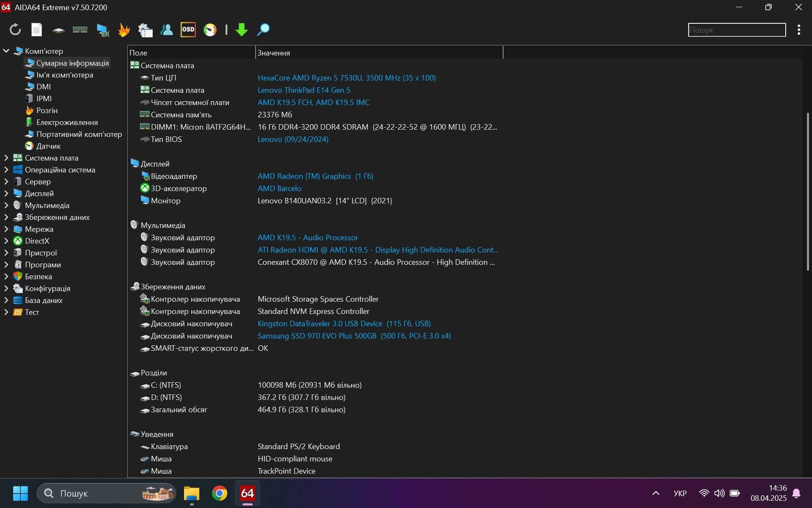Expand the Мережа tree node
The width and height of the screenshot is (812, 508).
(x=6, y=229)
